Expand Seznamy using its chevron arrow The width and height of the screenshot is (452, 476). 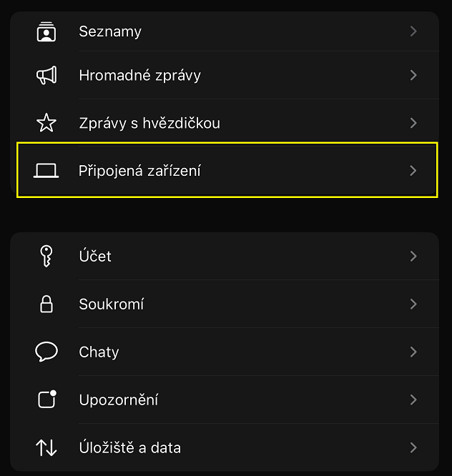click(x=413, y=31)
